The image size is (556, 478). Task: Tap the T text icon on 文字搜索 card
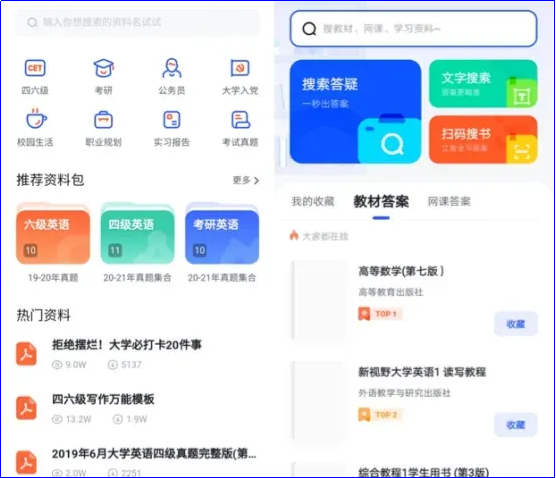pyautogui.click(x=522, y=95)
